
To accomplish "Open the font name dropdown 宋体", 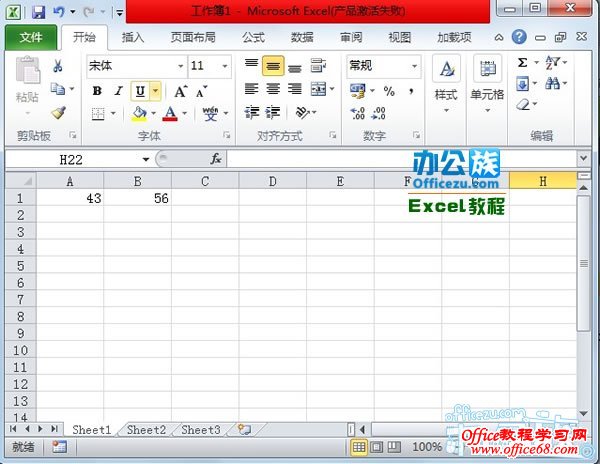I will pyautogui.click(x=181, y=66).
